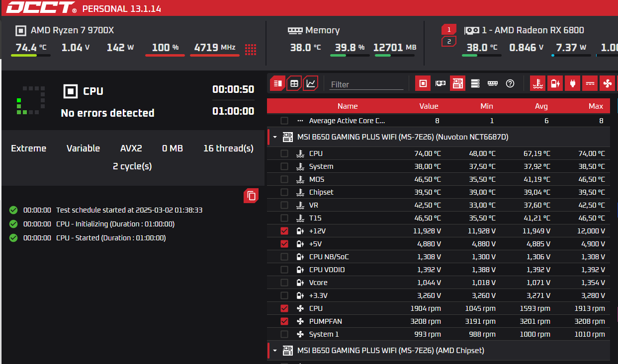The width and height of the screenshot is (618, 364).
Task: Click the OCCT logo
Action: [41, 8]
